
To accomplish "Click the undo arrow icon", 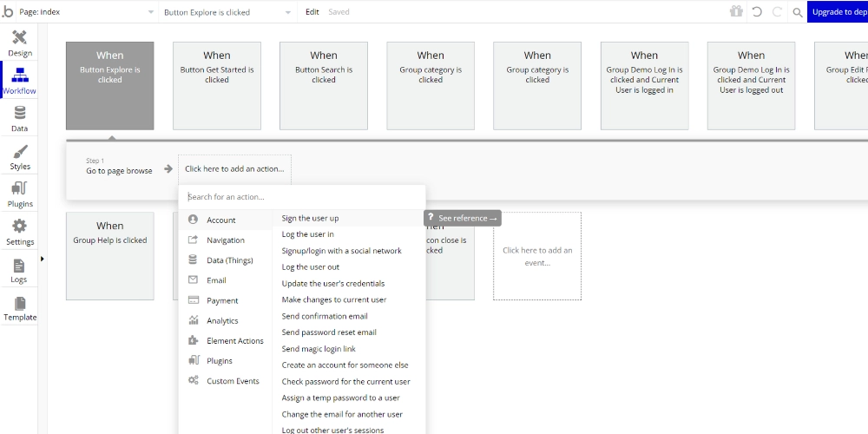I will coord(757,11).
